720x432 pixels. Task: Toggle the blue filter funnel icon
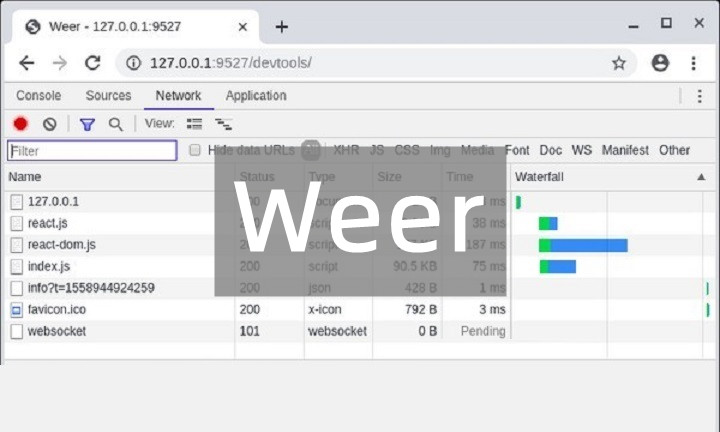click(87, 124)
